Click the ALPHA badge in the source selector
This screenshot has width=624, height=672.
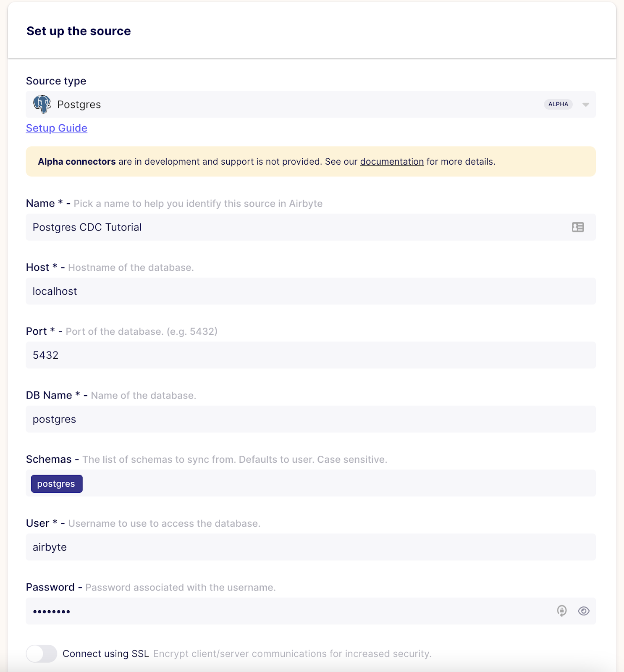point(558,104)
